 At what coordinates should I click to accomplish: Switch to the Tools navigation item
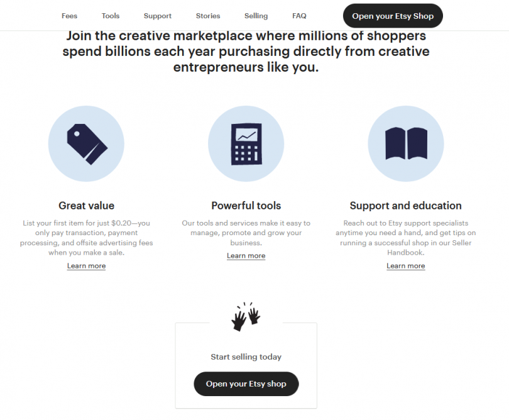(x=110, y=16)
